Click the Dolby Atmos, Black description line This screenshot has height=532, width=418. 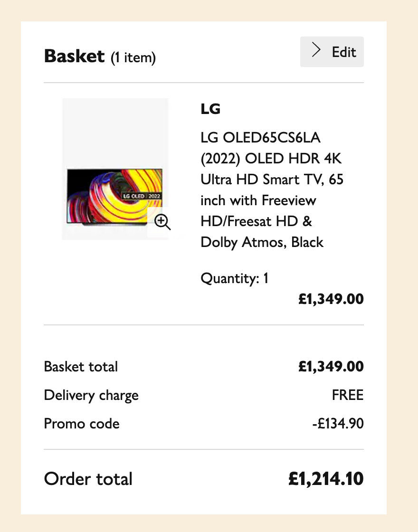pos(262,242)
